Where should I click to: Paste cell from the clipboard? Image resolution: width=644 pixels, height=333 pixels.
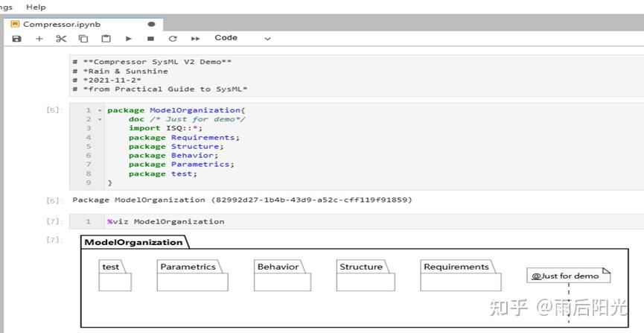point(106,39)
